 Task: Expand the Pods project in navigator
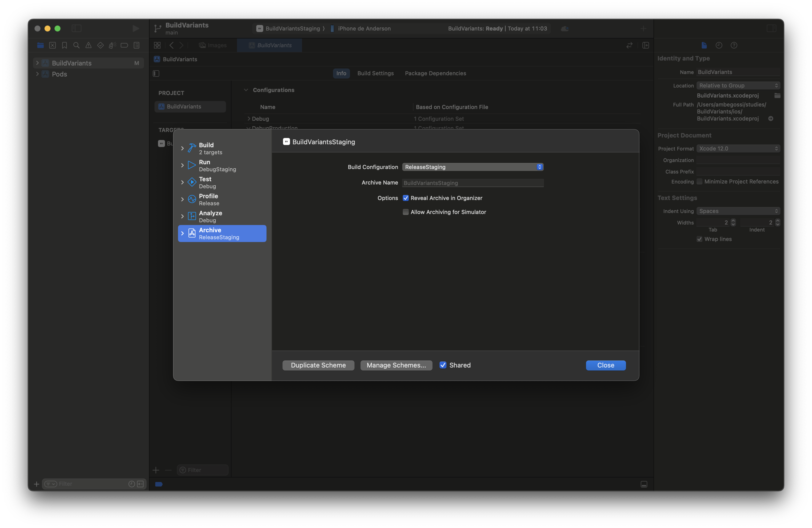[37, 74]
